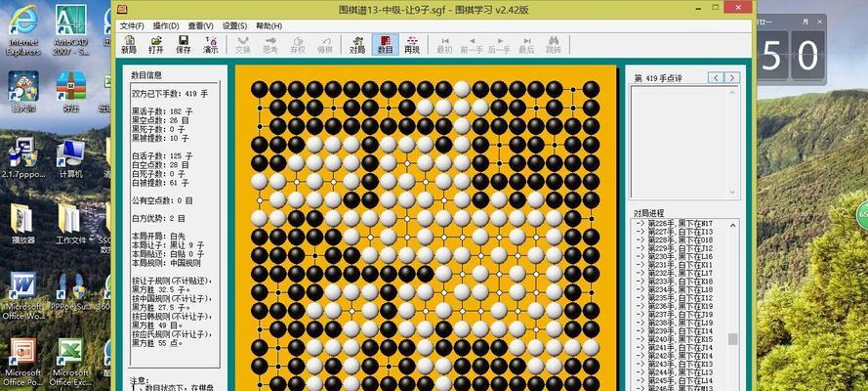Open the 查看(V) menu

coord(200,26)
